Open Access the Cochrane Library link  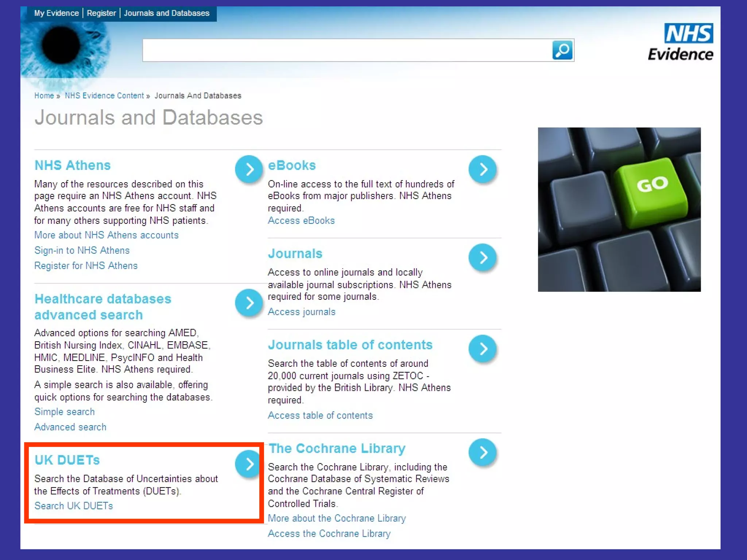[x=329, y=534]
